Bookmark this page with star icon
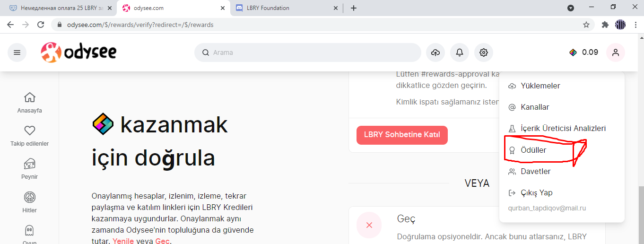The width and height of the screenshot is (644, 244). (586, 25)
